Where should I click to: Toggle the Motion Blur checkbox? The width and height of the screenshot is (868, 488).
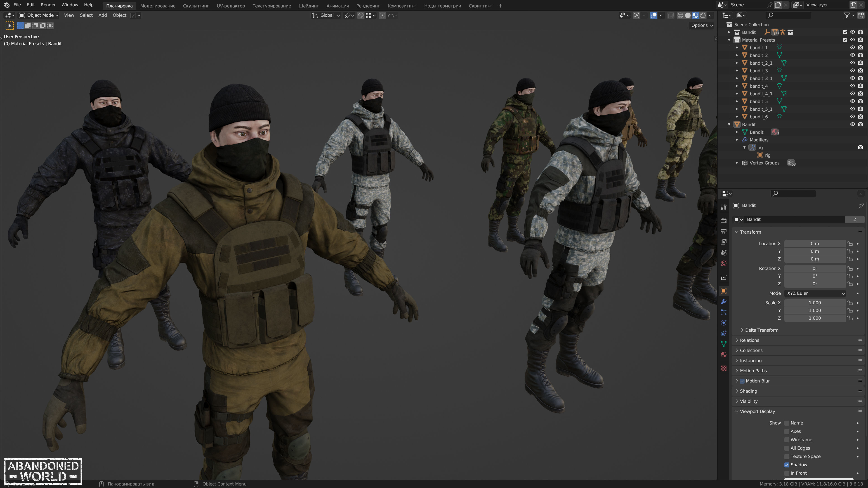742,381
